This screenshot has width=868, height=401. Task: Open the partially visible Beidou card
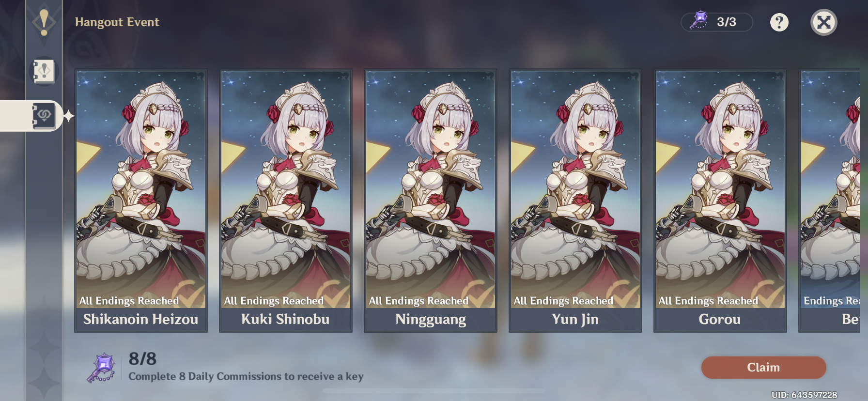(x=830, y=200)
